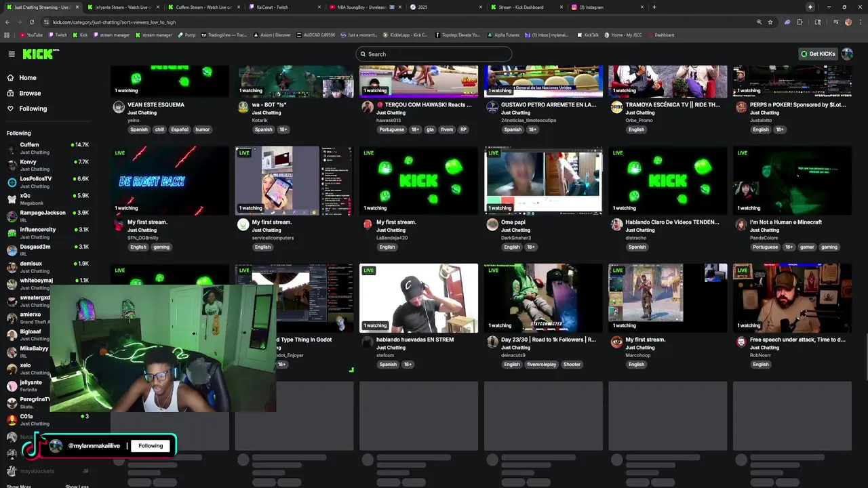Switch to the Cuffem Stream browser tab
The width and height of the screenshot is (868, 488).
(203, 7)
